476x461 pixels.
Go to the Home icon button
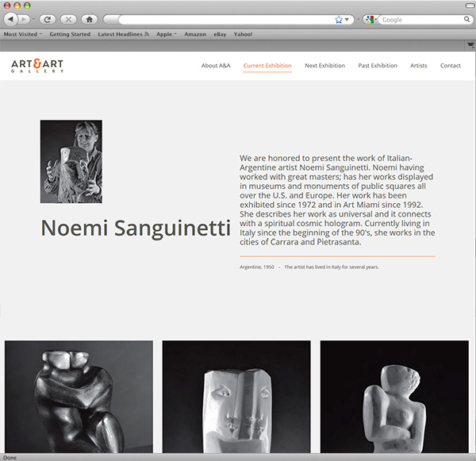pos(90,20)
